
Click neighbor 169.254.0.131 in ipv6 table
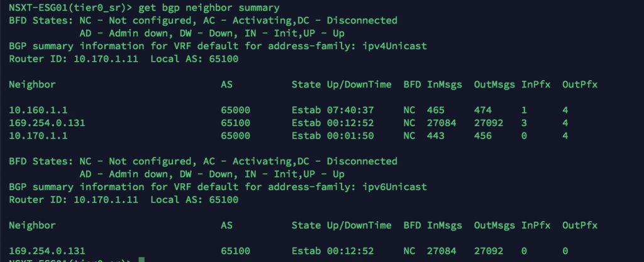tap(47, 251)
